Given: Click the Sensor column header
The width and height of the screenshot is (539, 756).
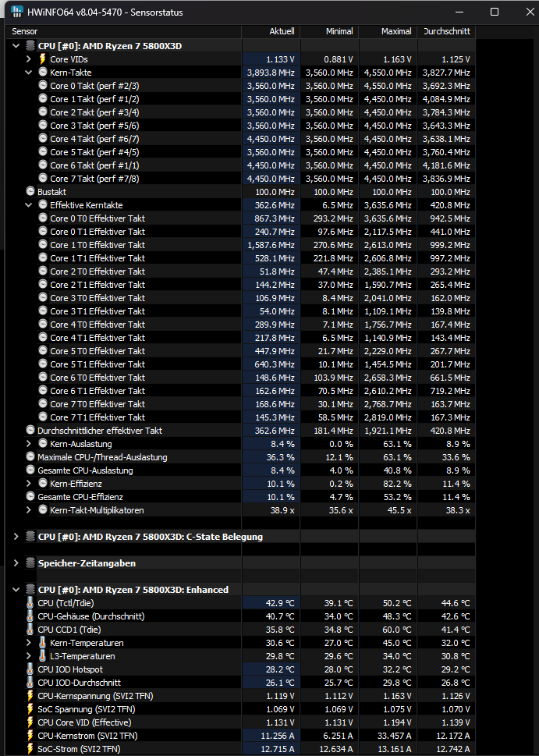Looking at the screenshot, I should (124, 31).
